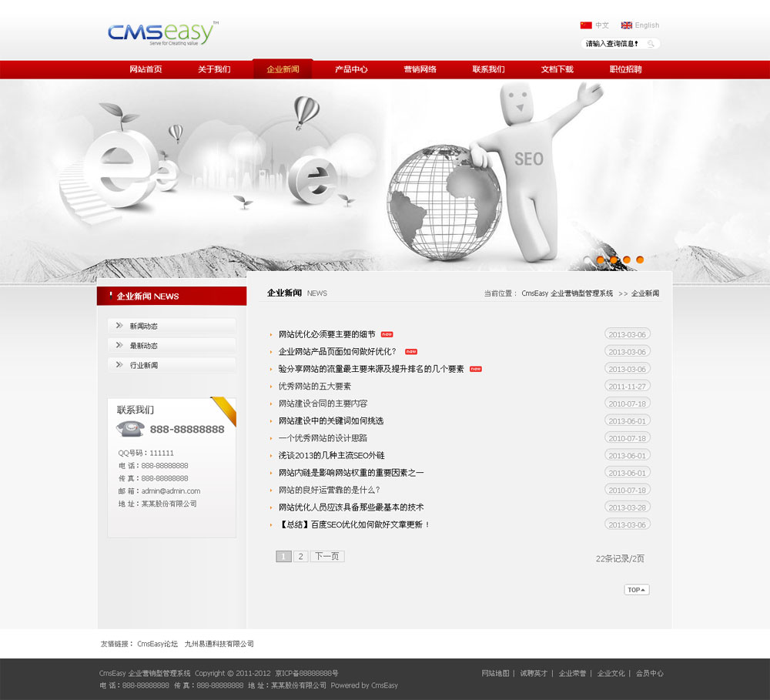Click the magnifying glass search icon

coord(651,44)
